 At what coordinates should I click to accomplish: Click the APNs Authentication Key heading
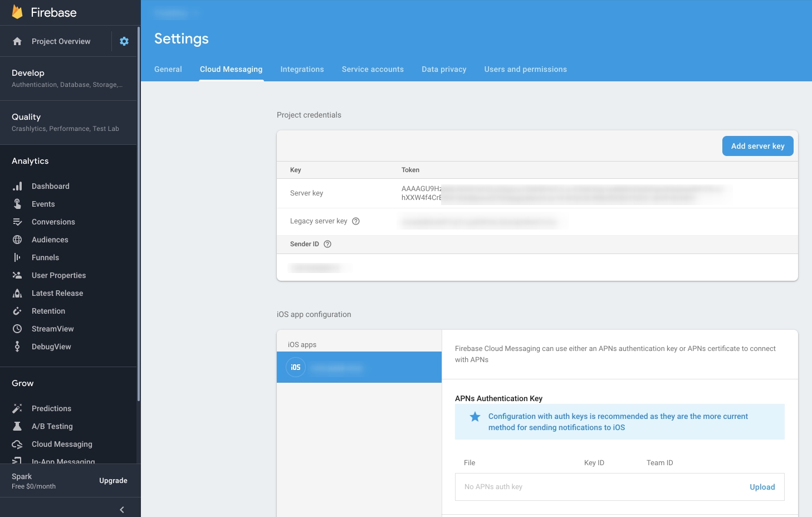coord(498,398)
